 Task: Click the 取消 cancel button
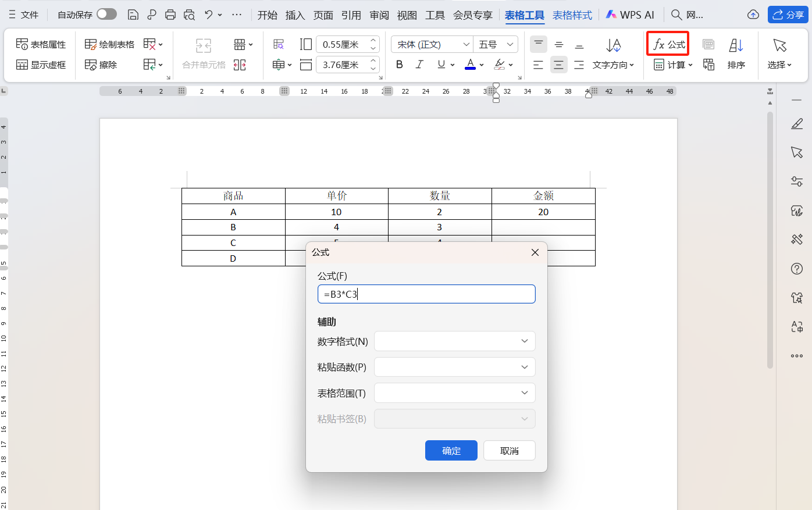click(x=509, y=450)
